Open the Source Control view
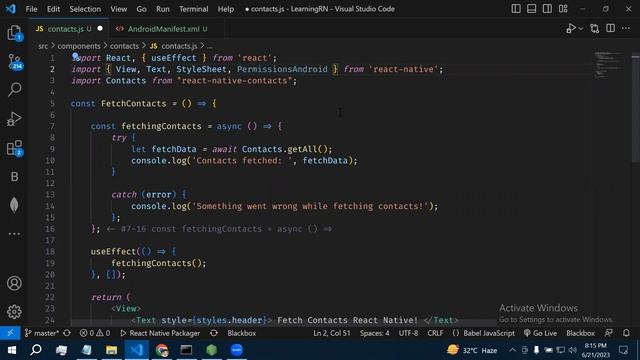 point(14,62)
